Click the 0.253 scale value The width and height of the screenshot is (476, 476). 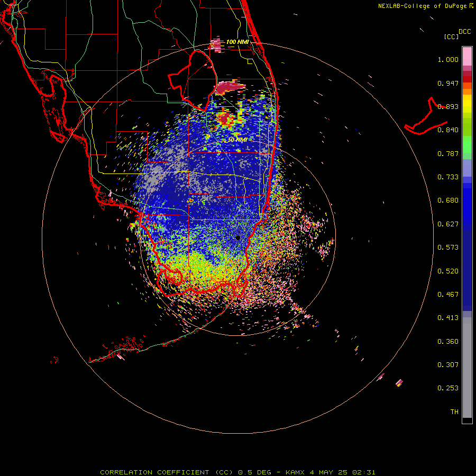click(448, 388)
